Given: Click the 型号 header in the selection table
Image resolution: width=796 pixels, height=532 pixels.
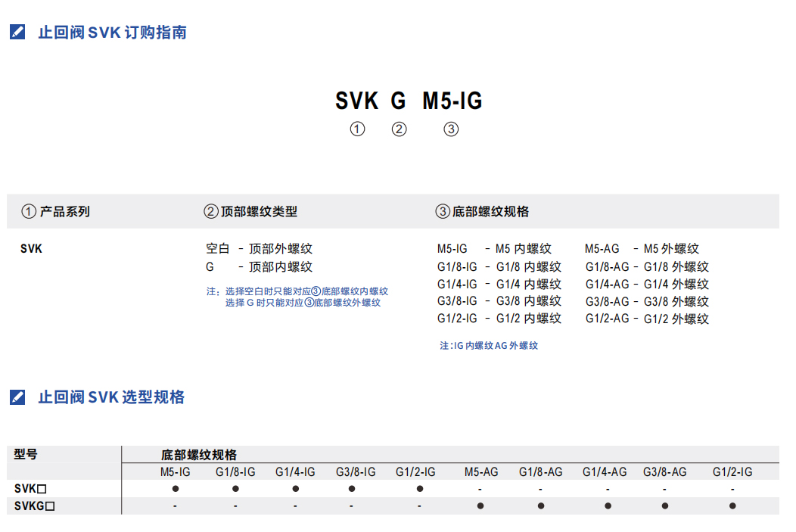Looking at the screenshot, I should [26, 454].
